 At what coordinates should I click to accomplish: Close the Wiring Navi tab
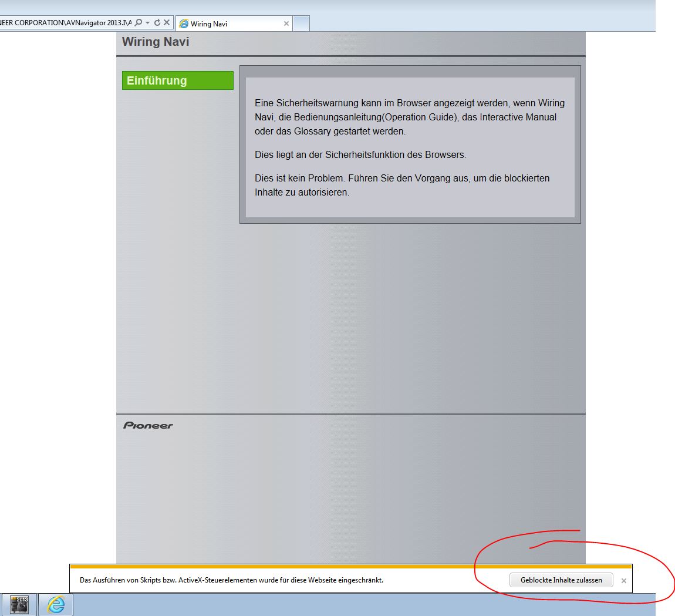coord(286,24)
